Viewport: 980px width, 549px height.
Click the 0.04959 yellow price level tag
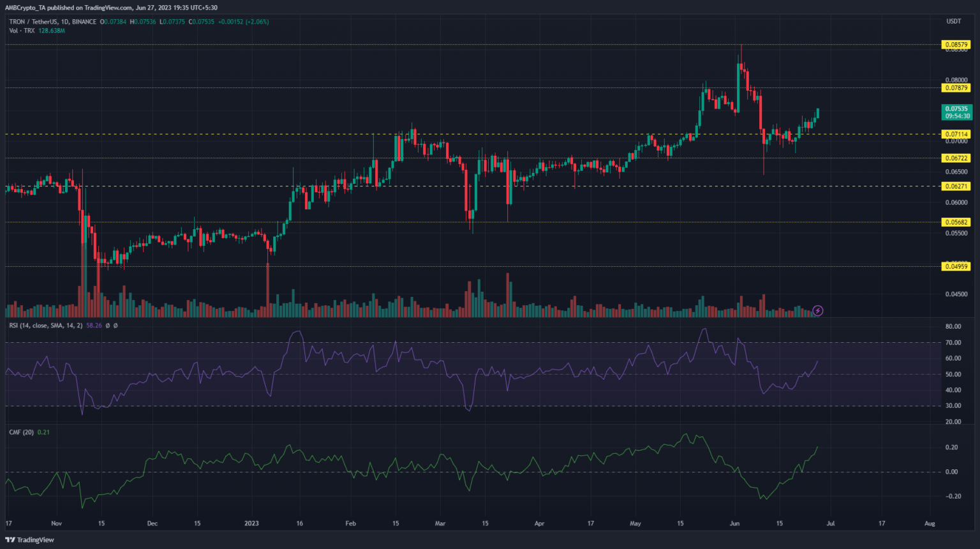956,267
